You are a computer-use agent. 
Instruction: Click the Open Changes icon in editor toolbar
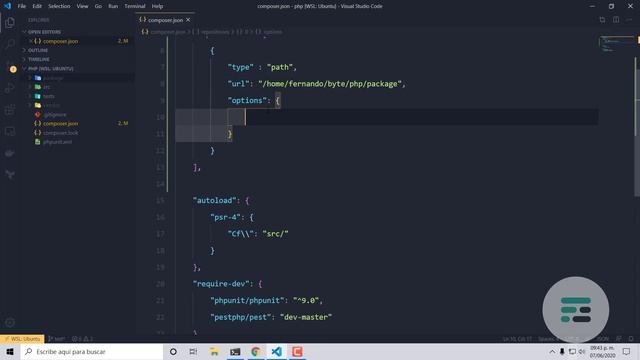click(x=602, y=20)
